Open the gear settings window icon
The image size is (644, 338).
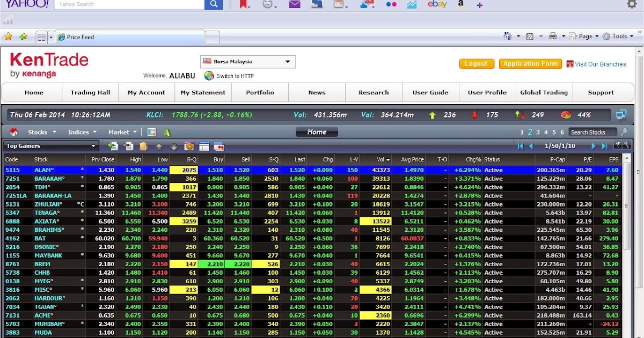click(189, 146)
